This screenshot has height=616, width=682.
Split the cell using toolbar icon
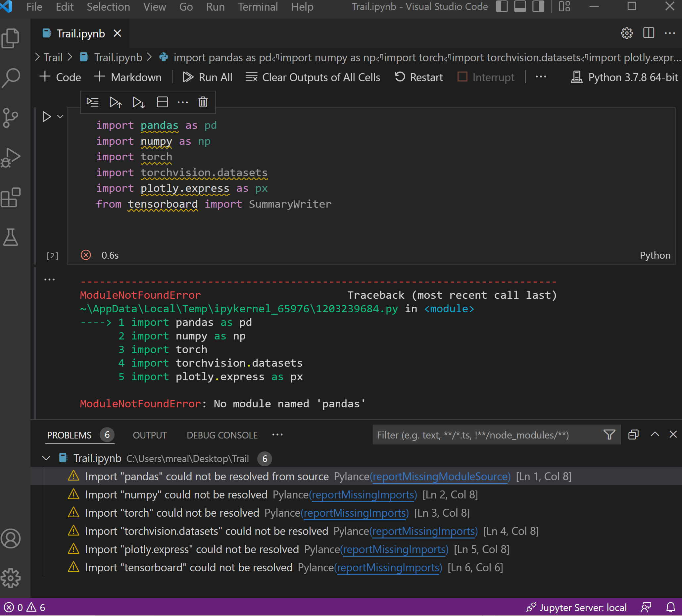162,102
